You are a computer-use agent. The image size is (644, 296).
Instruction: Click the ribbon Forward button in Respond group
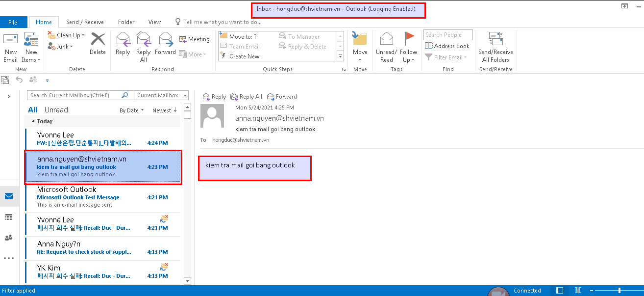click(x=165, y=44)
